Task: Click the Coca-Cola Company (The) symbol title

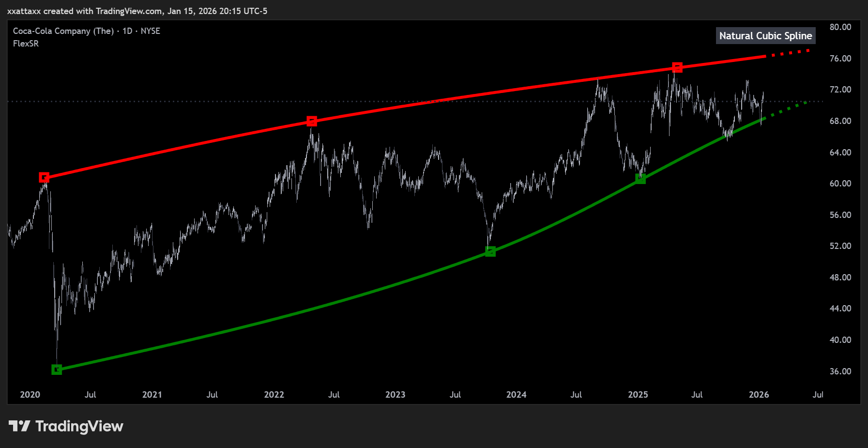Action: click(63, 31)
